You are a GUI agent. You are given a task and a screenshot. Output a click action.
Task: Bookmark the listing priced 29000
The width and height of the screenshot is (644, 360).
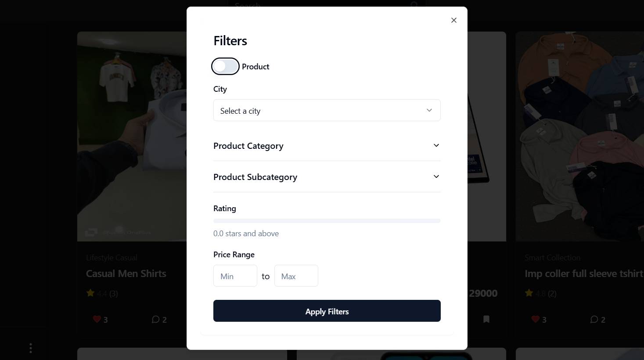[x=486, y=319]
